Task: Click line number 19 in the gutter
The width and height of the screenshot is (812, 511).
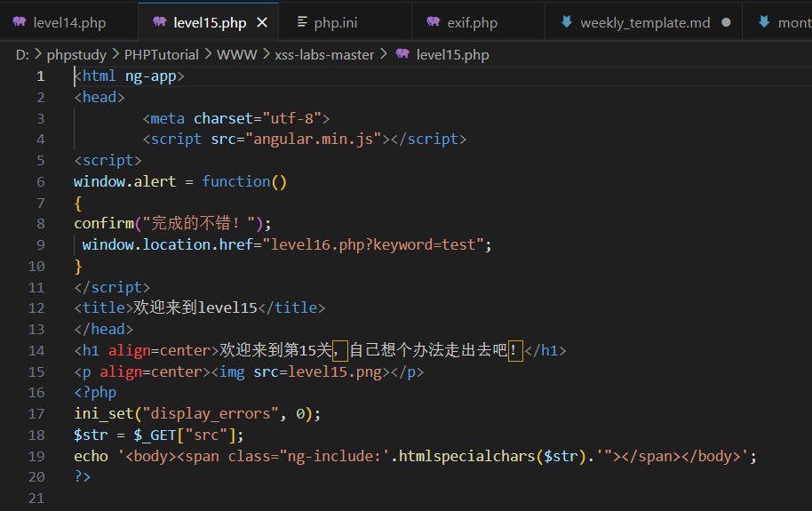Action: 36,457
